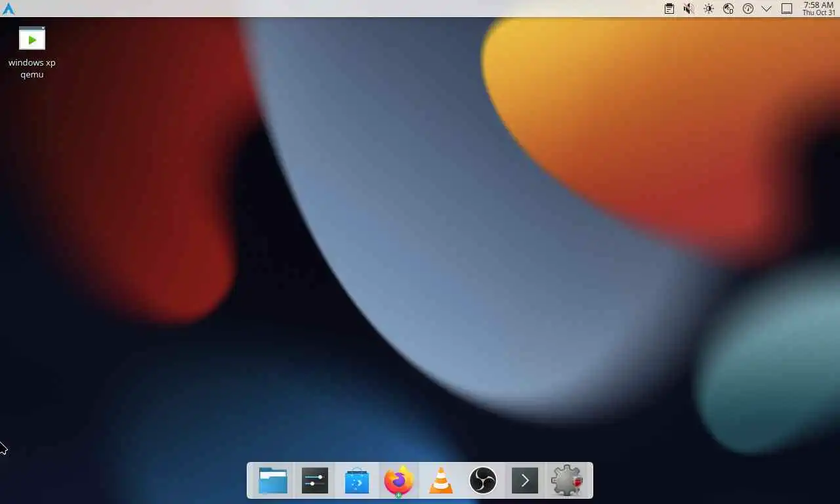Select the windows xp qemu desktop shortcut
The width and height of the screenshot is (840, 504).
pyautogui.click(x=31, y=52)
